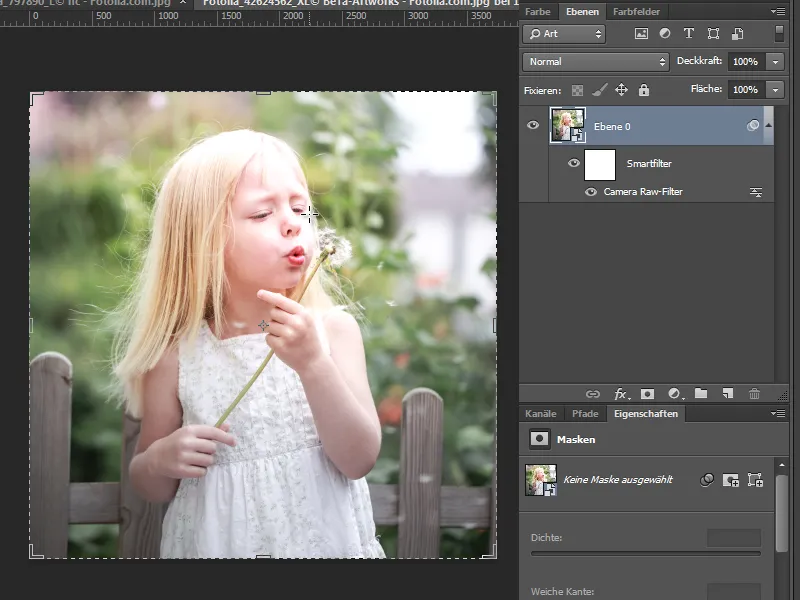Image resolution: width=800 pixels, height=600 pixels.
Task: Switch to the Eigenschaften tab
Action: point(646,414)
